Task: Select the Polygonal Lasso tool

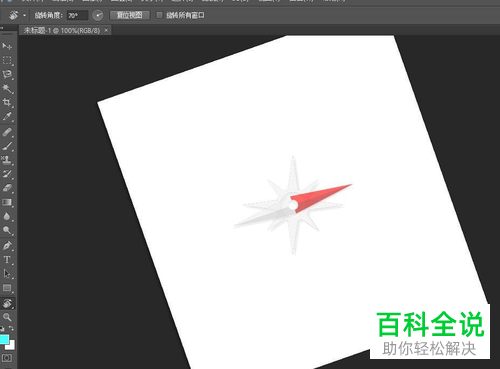Action: [7, 74]
